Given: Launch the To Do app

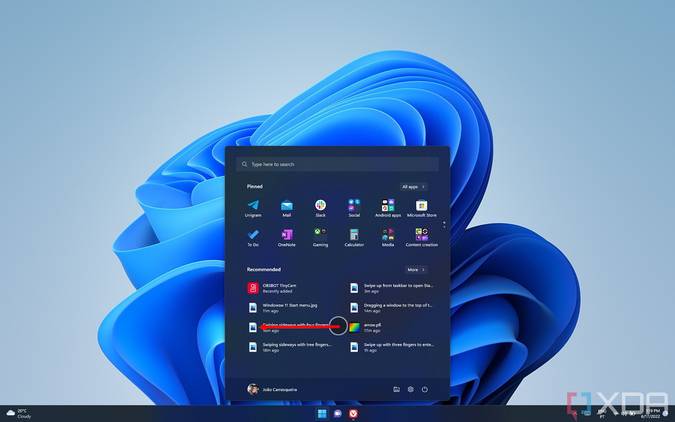Looking at the screenshot, I should pos(253,238).
